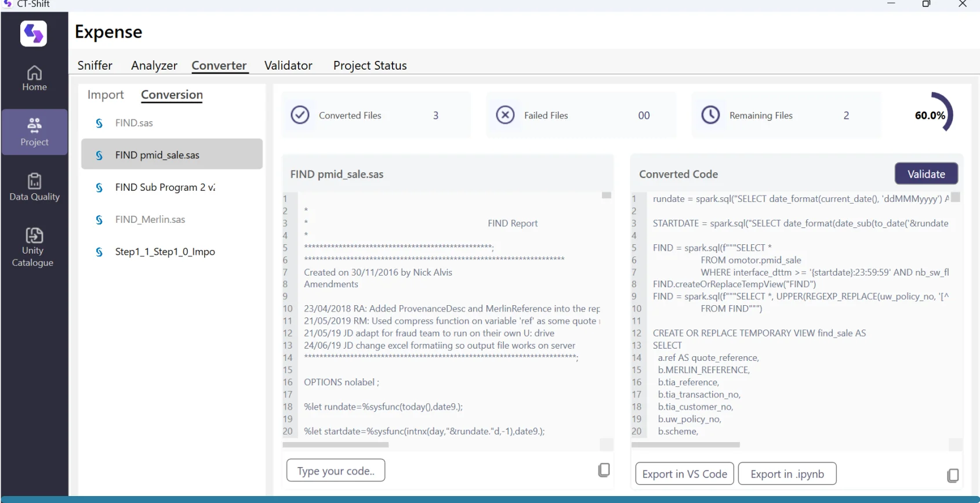Click FROM omotor.pmid_sale line
The image size is (980, 503).
click(750, 260)
